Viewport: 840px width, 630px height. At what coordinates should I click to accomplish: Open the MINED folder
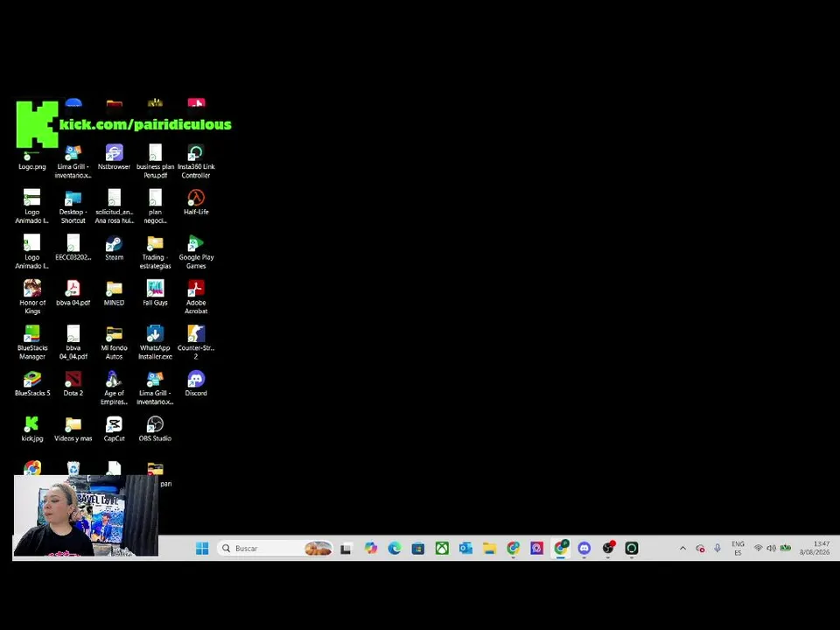(114, 293)
